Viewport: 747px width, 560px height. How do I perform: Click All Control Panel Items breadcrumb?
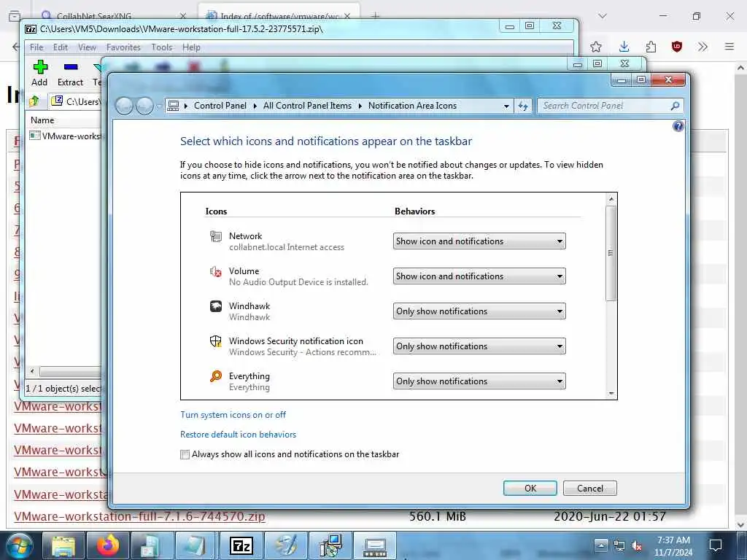(307, 106)
